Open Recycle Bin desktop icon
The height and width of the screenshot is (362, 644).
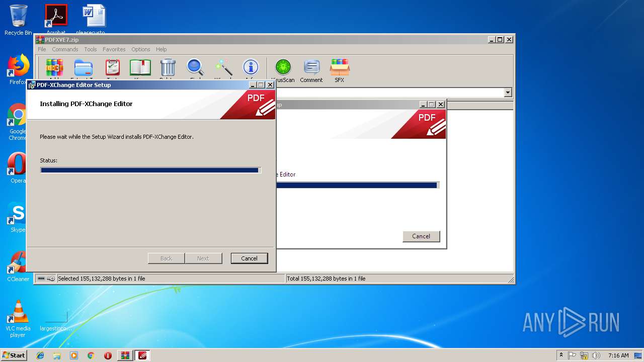pyautogui.click(x=18, y=20)
